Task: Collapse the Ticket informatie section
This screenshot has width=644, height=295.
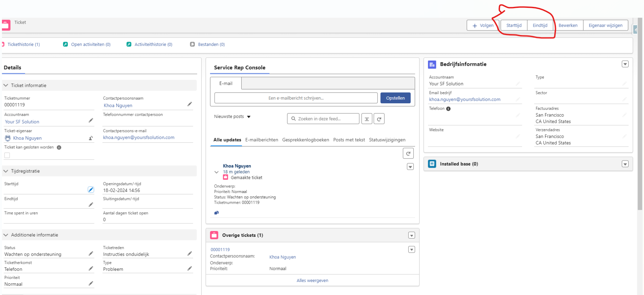Action: (x=6, y=85)
